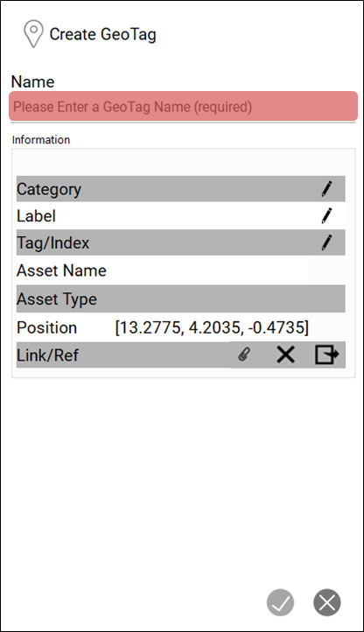Edit Category with its pencil icon
364x632 pixels.
pos(327,188)
